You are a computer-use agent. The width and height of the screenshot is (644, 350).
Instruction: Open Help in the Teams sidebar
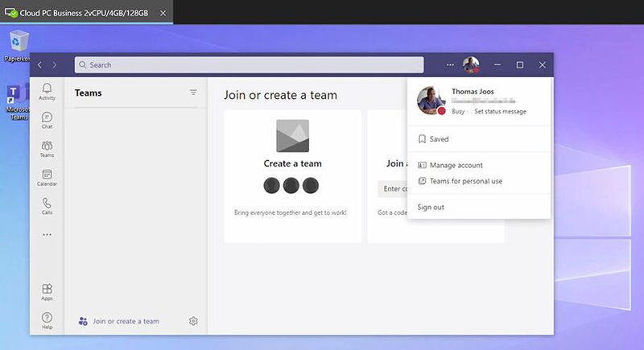click(x=47, y=320)
